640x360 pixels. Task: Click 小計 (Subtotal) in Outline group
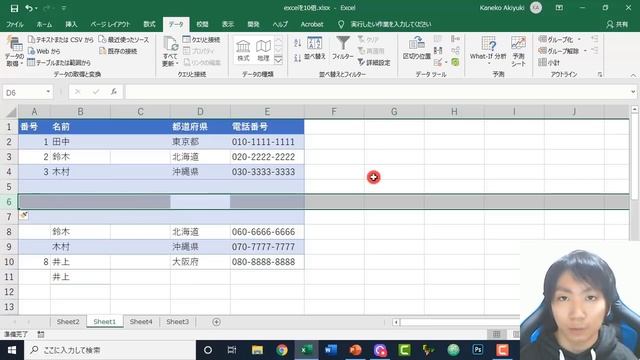coord(549,62)
